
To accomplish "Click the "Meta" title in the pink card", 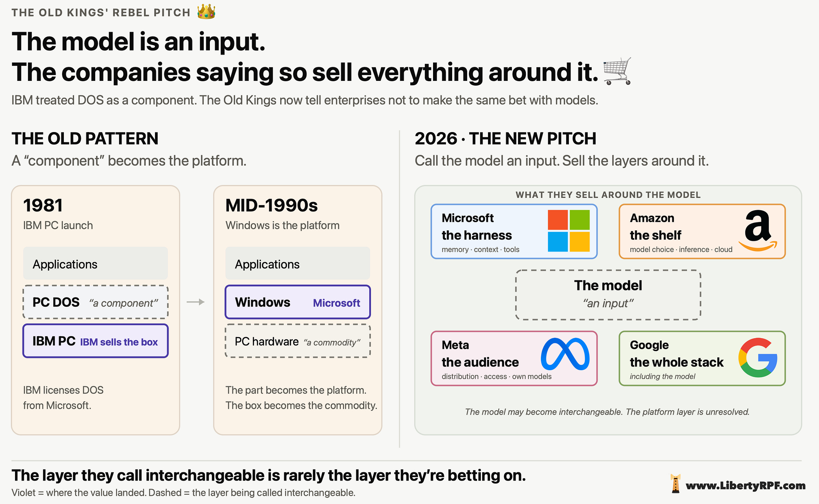I will click(455, 345).
